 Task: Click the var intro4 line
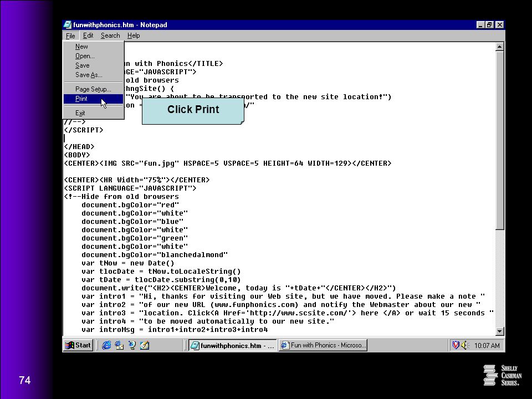click(208, 321)
